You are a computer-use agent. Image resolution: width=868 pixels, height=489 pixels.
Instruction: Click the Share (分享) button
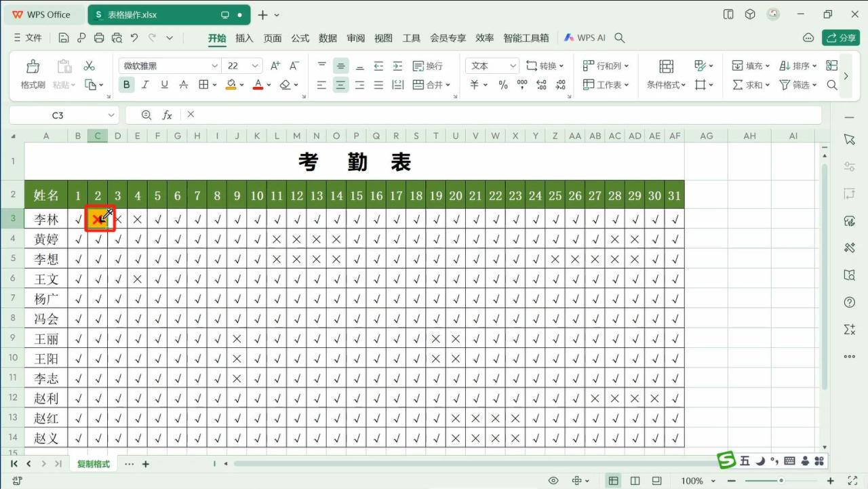pos(841,38)
